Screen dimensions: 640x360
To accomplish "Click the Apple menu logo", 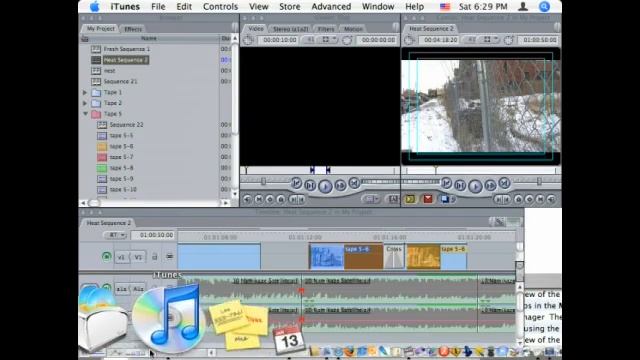I will point(95,7).
